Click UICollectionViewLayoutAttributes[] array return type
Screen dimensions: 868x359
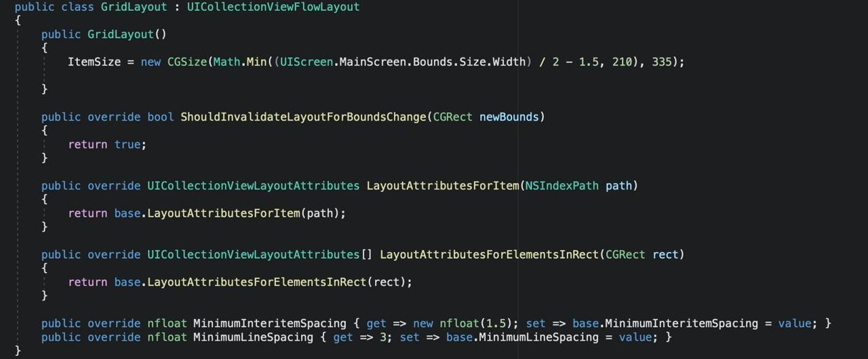(260, 255)
